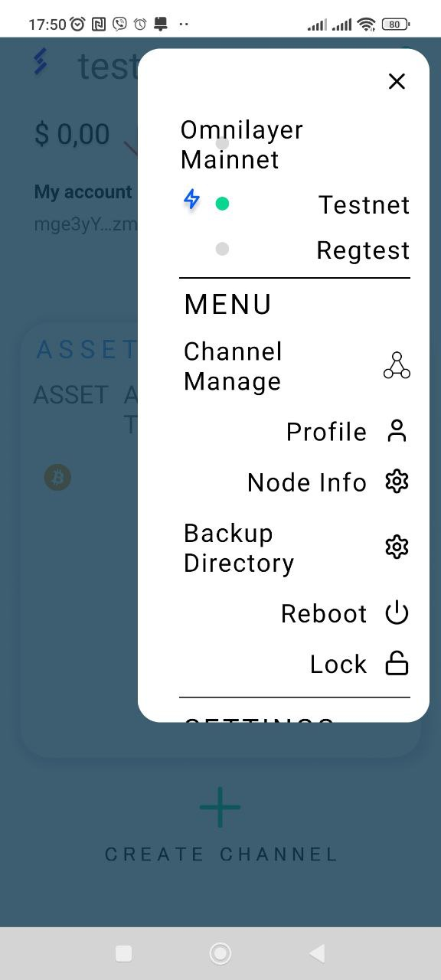
Task: Open the Channel Manage menu entry
Action: tap(233, 365)
